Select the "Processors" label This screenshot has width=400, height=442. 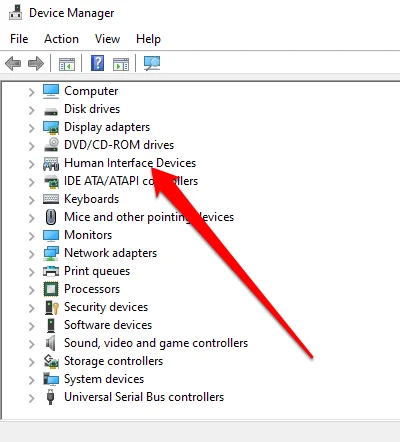tap(92, 289)
